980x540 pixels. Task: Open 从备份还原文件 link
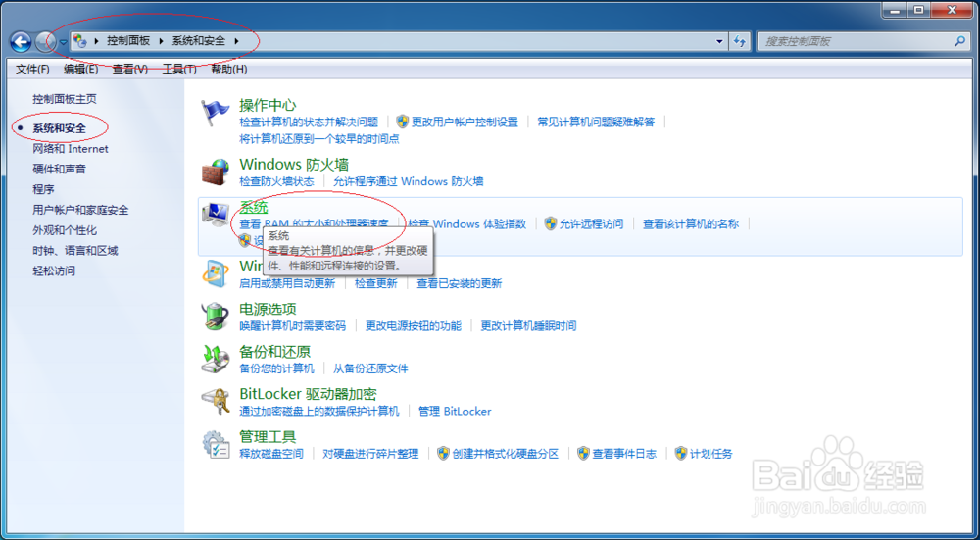click(370, 368)
